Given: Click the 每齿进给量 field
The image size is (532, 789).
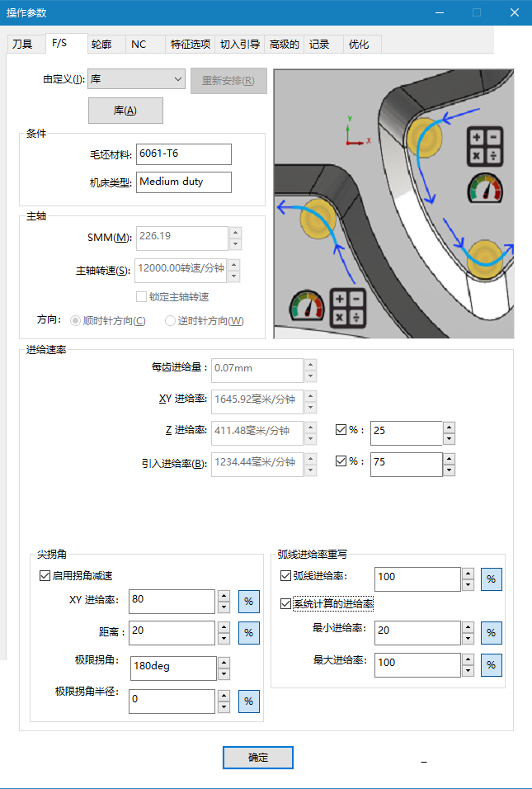Looking at the screenshot, I should click(x=257, y=371).
